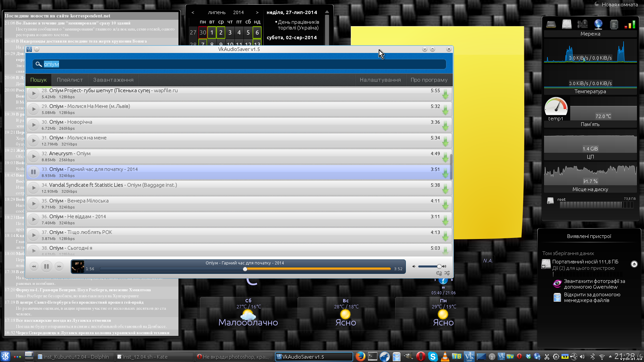Open the Про програму tab
The width and height of the screenshot is (644, 362).
tap(429, 80)
